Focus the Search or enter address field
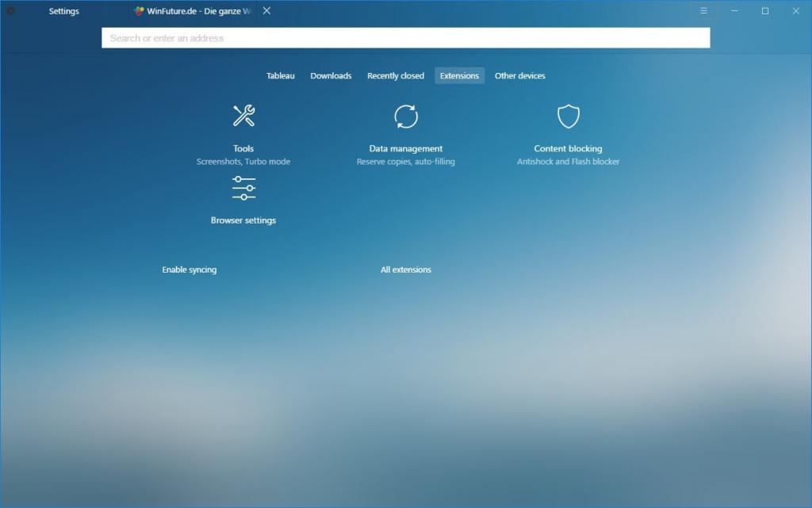Viewport: 812px width, 508px height. (x=405, y=38)
